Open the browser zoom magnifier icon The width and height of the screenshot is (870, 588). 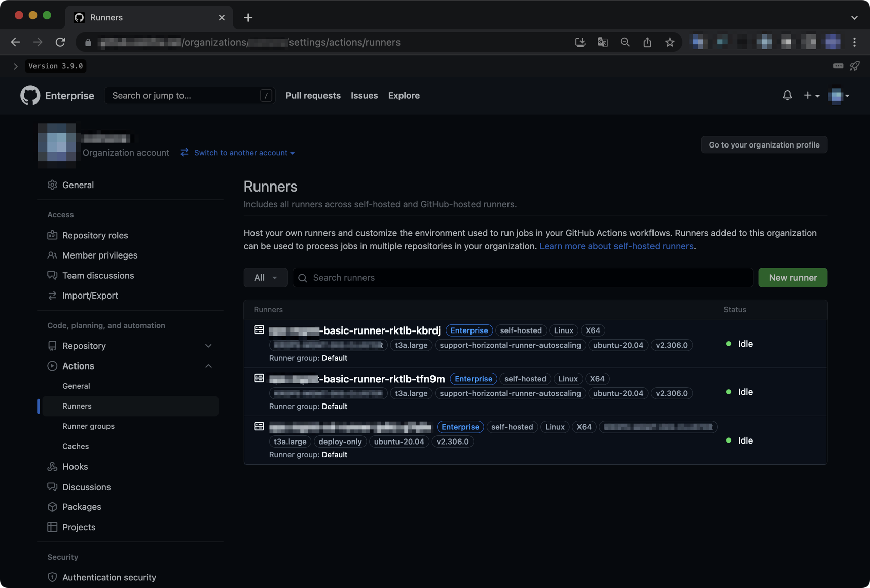[x=625, y=42]
